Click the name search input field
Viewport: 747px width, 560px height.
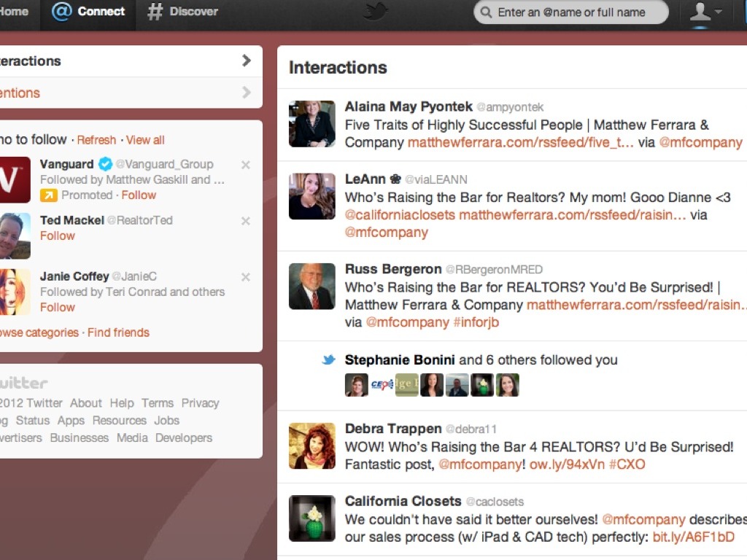point(576,12)
